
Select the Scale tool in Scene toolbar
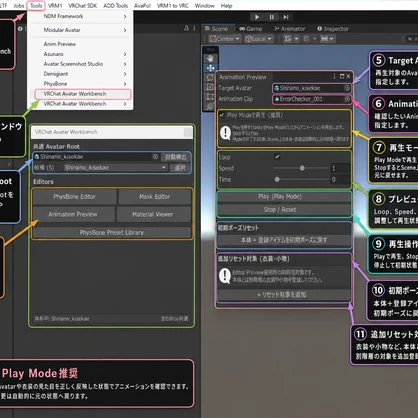(x=210, y=87)
